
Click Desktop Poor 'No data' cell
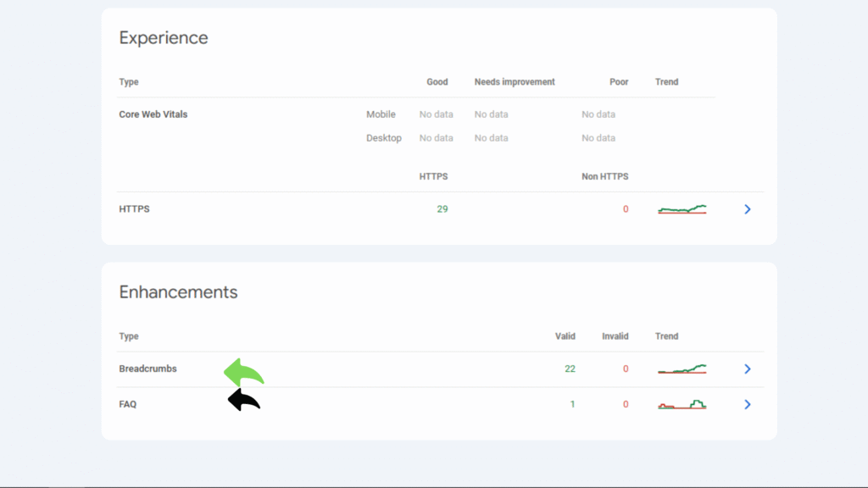coord(598,138)
